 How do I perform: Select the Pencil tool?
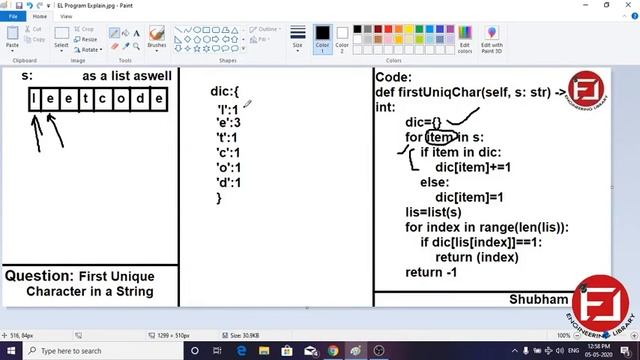114,33
